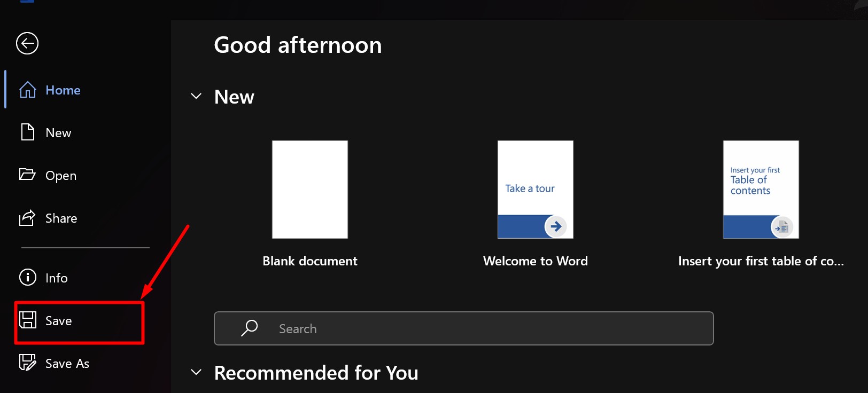Click the Open folder icon
This screenshot has width=868, height=393.
[x=27, y=174]
